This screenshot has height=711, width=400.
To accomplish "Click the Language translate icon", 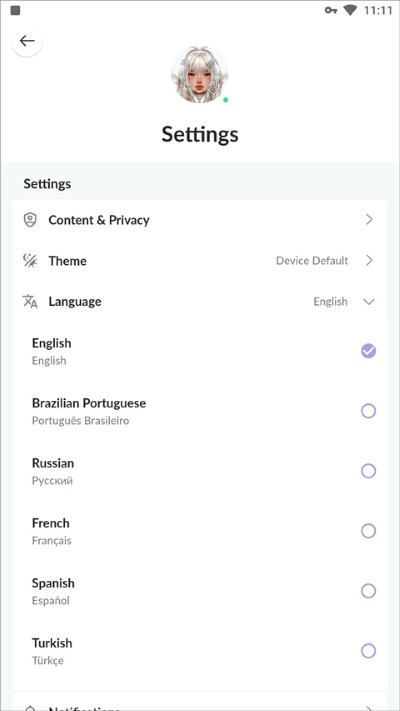I will click(30, 302).
